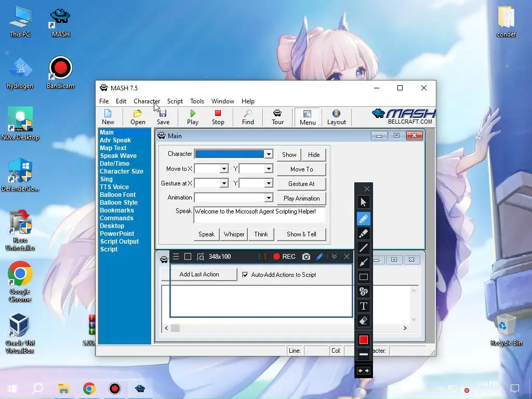Open the Window menu

222,101
